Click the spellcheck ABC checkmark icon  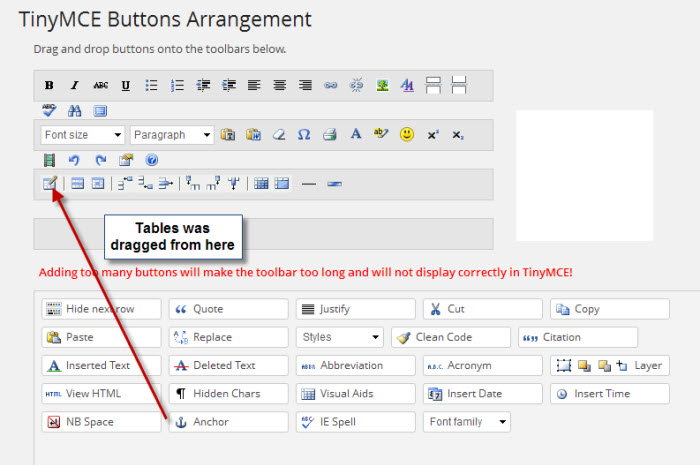click(x=49, y=110)
